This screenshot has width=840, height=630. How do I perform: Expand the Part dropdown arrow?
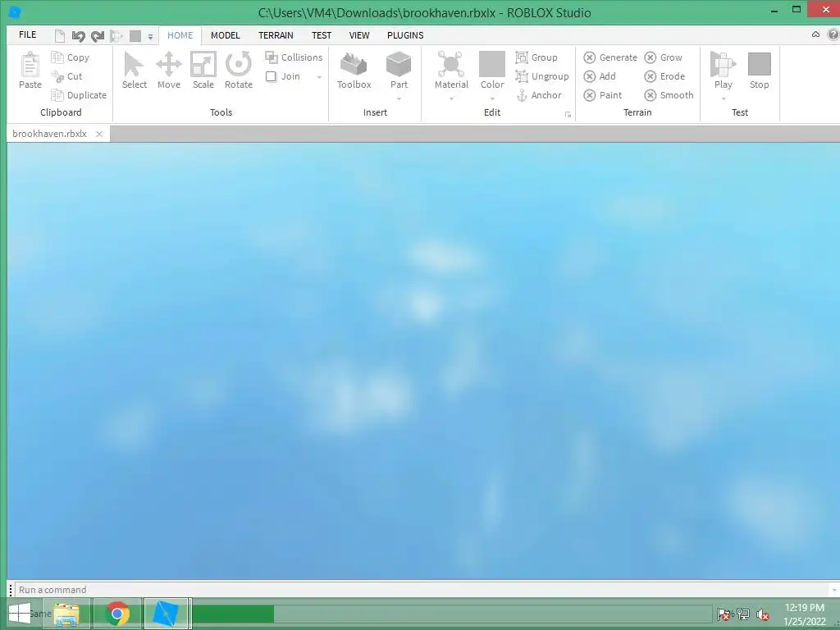pyautogui.click(x=399, y=99)
